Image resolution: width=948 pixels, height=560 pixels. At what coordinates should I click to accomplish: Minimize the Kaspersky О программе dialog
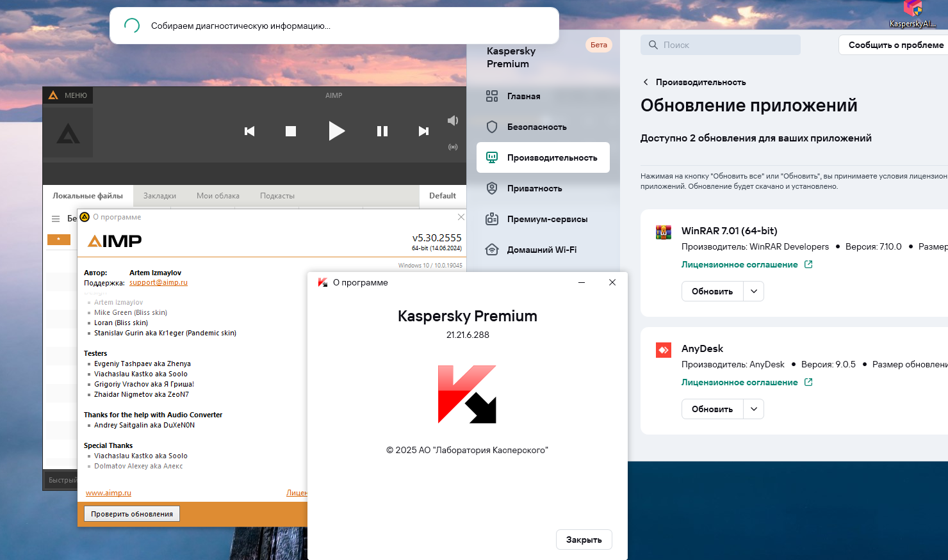coord(582,282)
